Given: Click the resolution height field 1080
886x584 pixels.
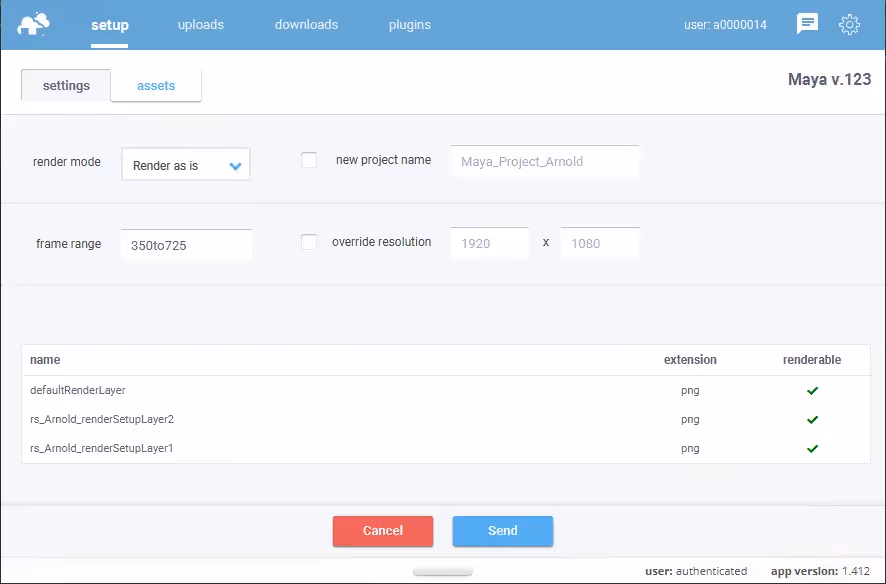Looking at the screenshot, I should click(600, 243).
